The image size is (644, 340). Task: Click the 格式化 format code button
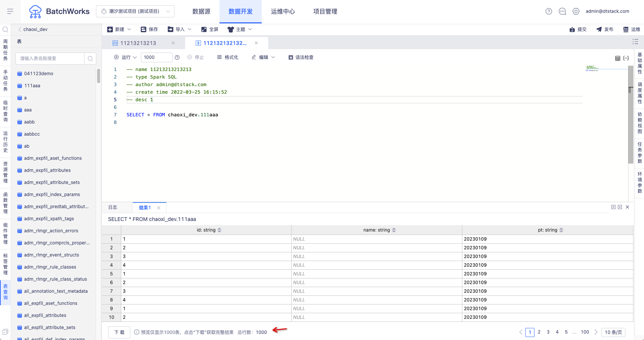click(228, 57)
